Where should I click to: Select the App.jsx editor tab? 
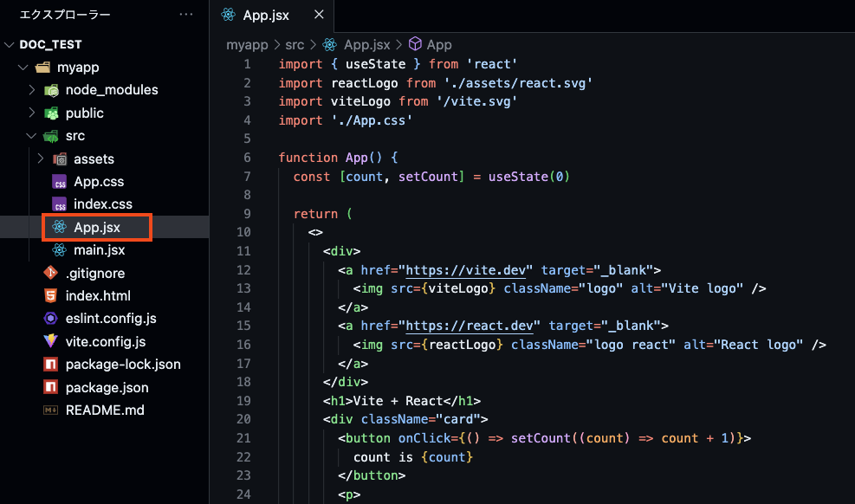tap(267, 15)
